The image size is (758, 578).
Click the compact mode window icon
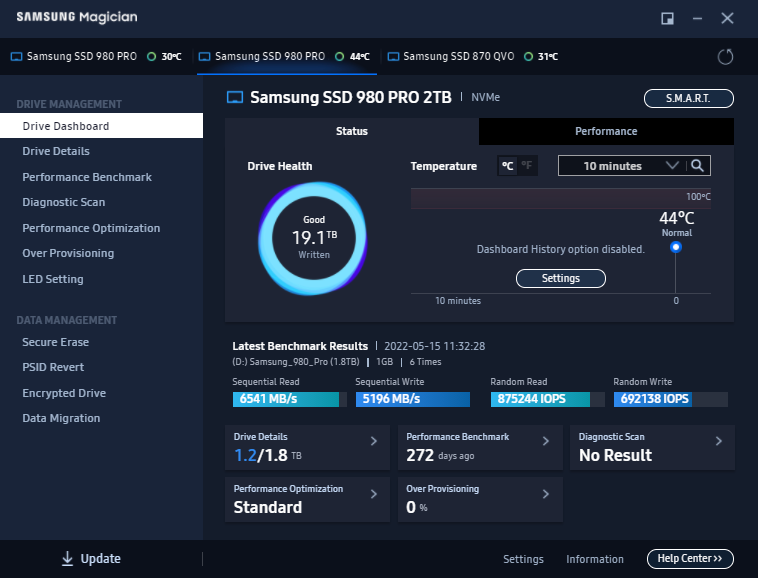(668, 18)
